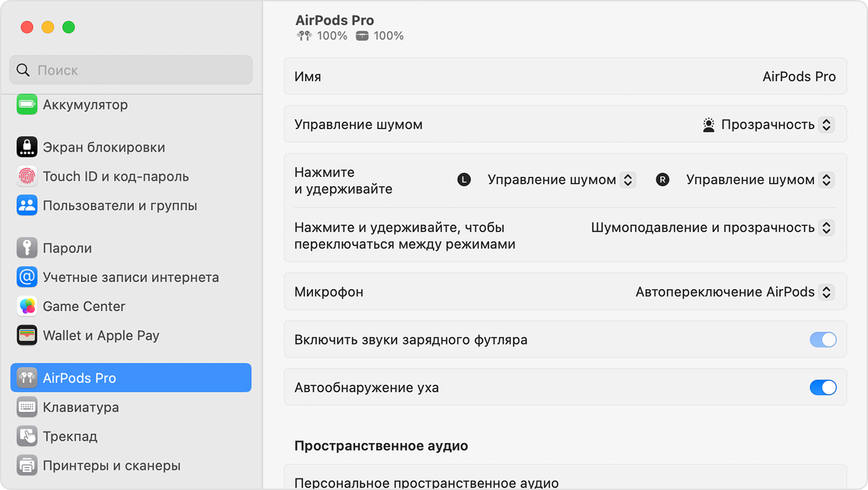Click the charging case battery icon in the header
Image resolution: width=868 pixels, height=490 pixels.
[x=362, y=36]
